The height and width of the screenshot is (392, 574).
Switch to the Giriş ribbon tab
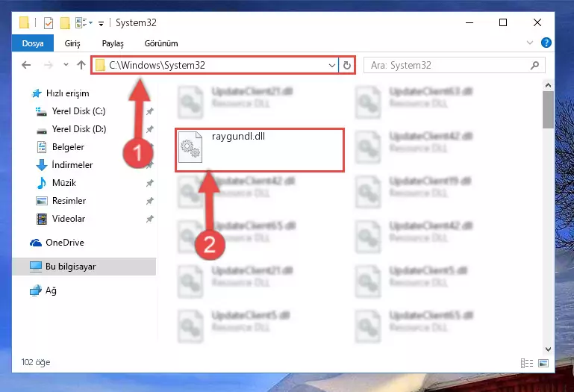pos(72,43)
